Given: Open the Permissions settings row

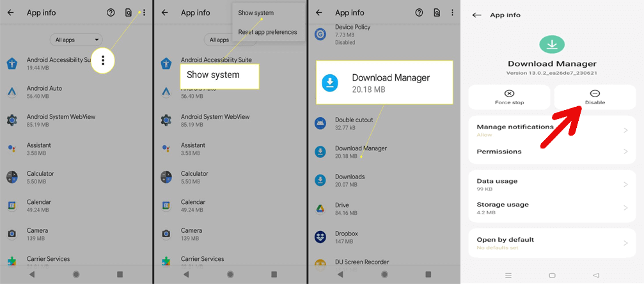Looking at the screenshot, I should 551,152.
